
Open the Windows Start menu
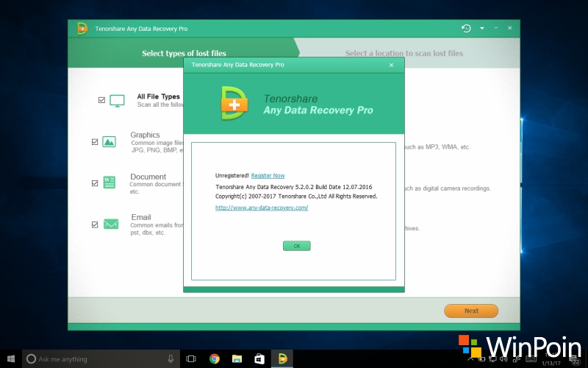11,358
